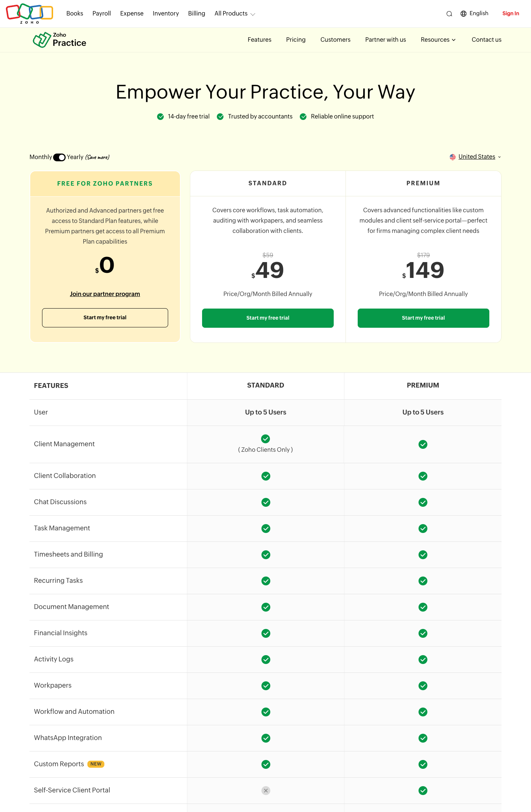Click the Zoho Clients Only note

pos(265,450)
